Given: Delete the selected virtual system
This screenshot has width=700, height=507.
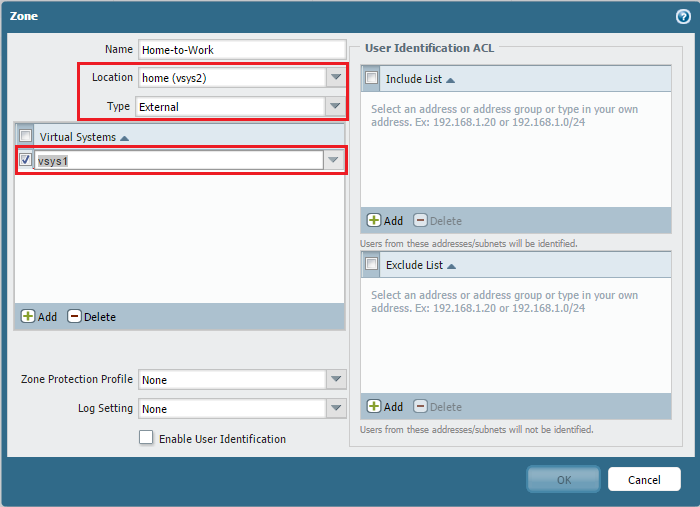Looking at the screenshot, I should coord(92,317).
